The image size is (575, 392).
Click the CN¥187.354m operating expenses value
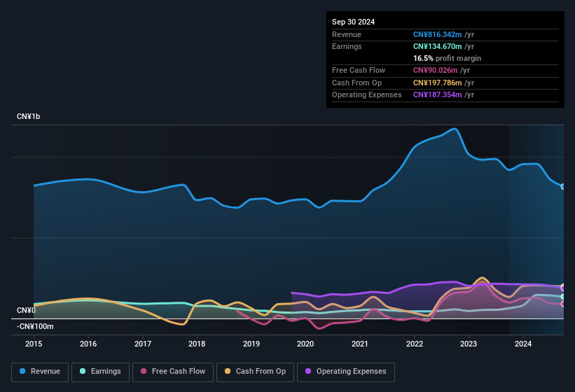pos(438,94)
